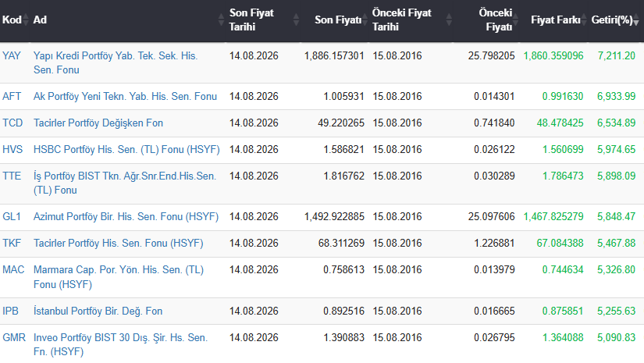The width and height of the screenshot is (644, 363).
Task: Select previous price 0.014301
Action: click(494, 97)
